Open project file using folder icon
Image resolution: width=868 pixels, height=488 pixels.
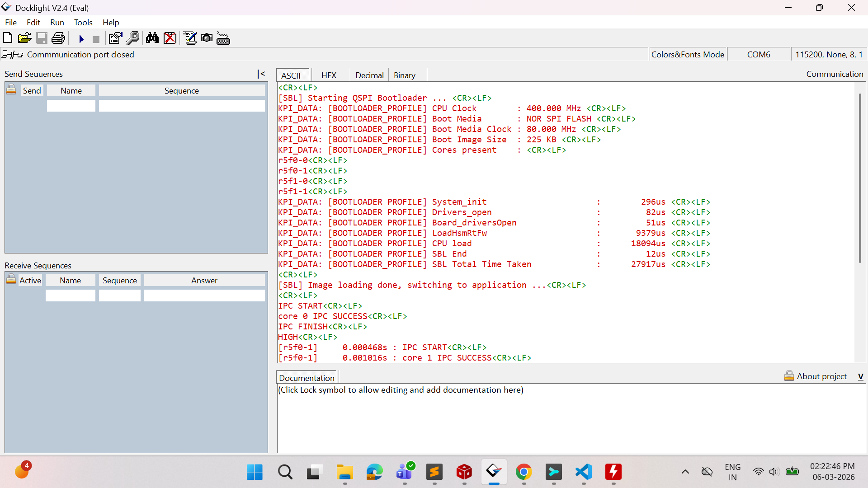24,38
